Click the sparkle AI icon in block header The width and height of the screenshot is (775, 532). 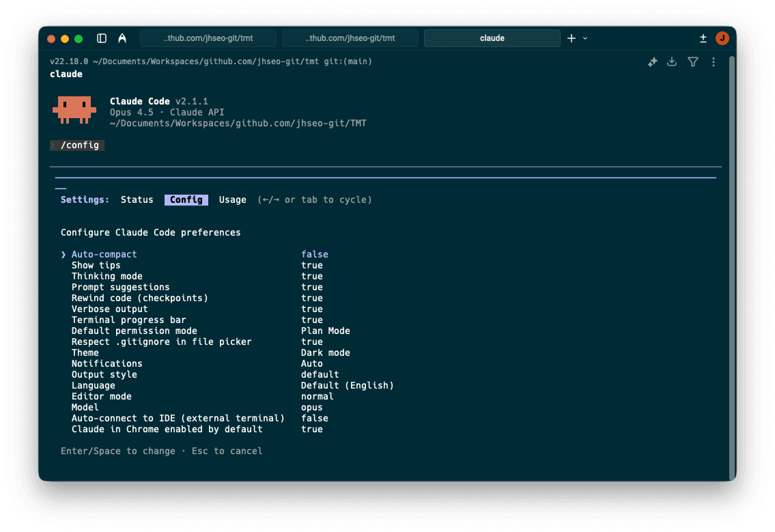click(652, 62)
